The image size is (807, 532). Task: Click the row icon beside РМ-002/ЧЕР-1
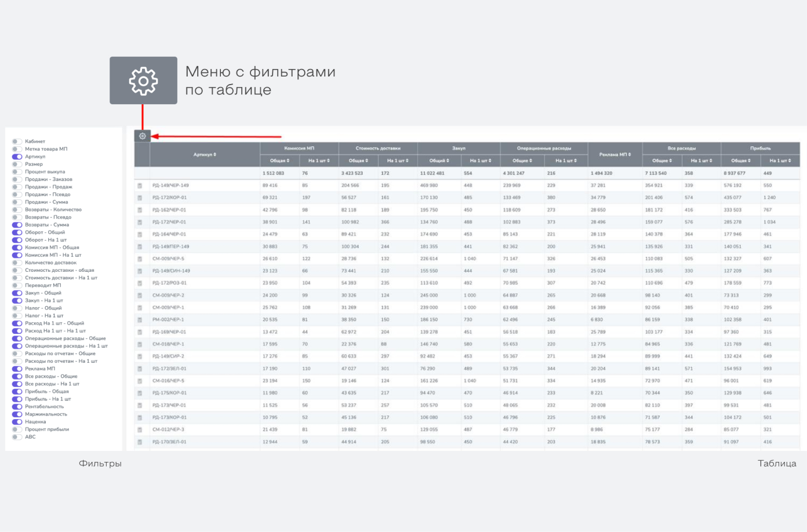(x=140, y=320)
